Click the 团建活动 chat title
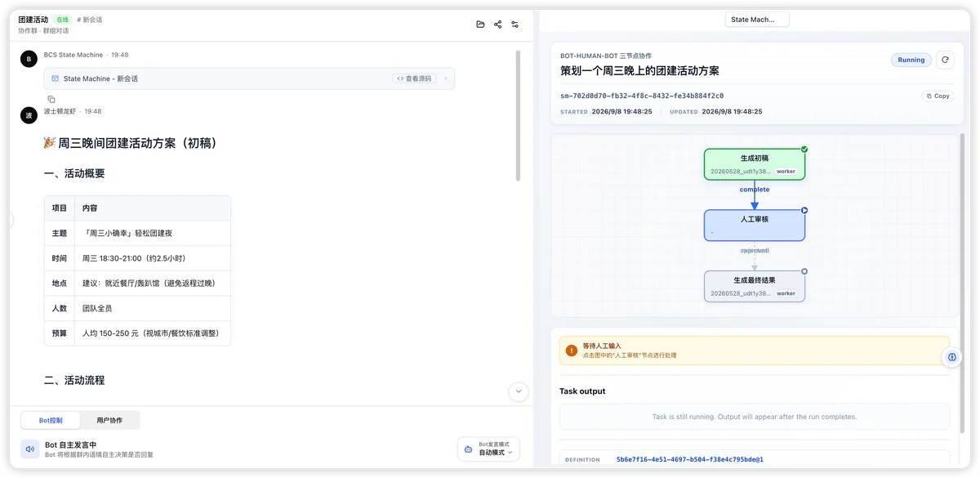This screenshot has height=478, width=980. [33, 20]
